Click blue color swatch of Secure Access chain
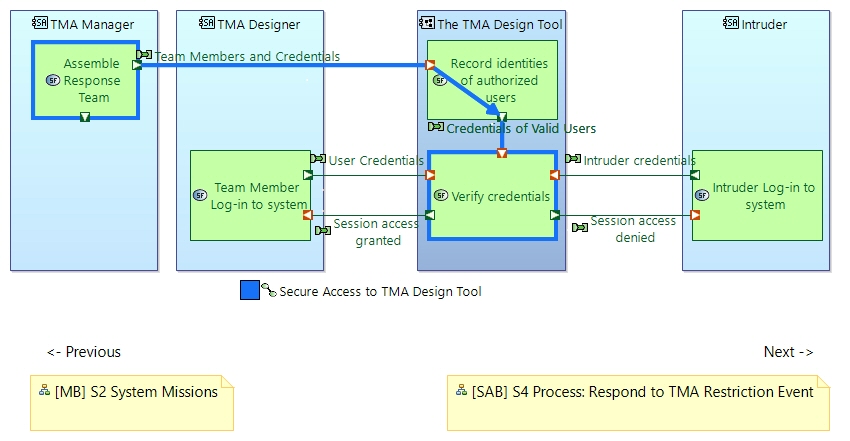 pos(250,290)
